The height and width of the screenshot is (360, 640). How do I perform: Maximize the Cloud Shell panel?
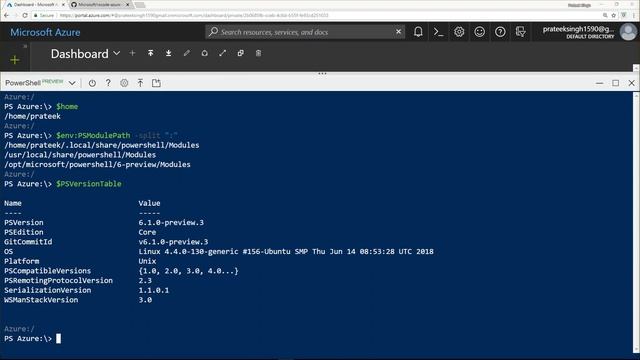pos(616,83)
